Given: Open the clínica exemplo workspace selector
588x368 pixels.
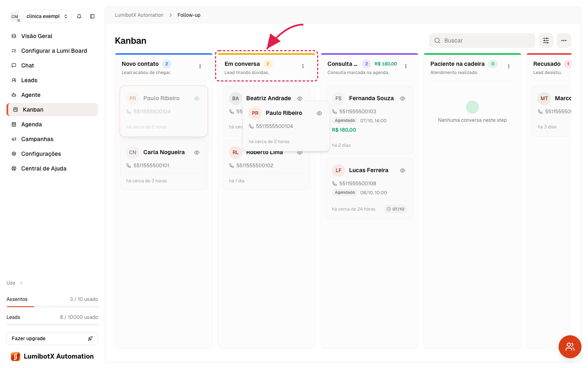Looking at the screenshot, I should [x=47, y=16].
